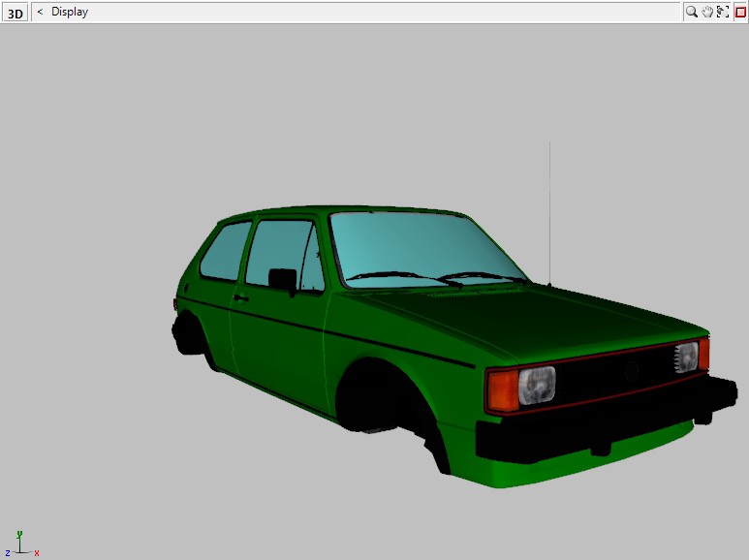Click the XYZ axis orientation gizmo
This screenshot has width=749, height=560.
[21, 544]
